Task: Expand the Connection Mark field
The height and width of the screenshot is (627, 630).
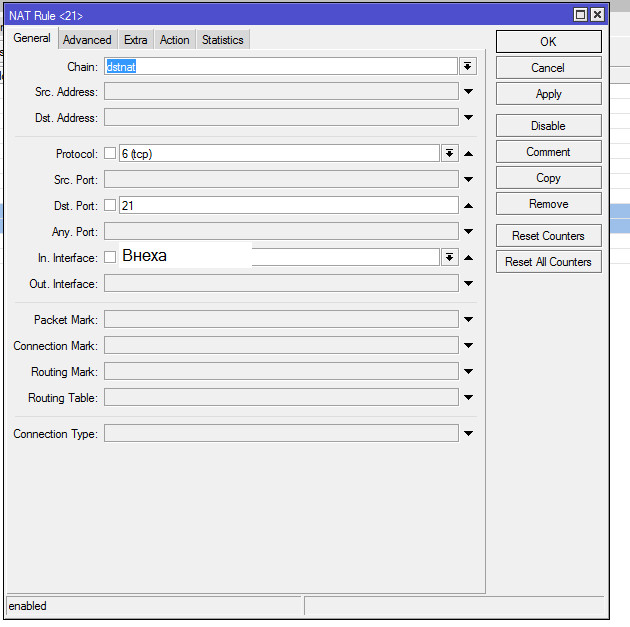Action: (x=468, y=345)
